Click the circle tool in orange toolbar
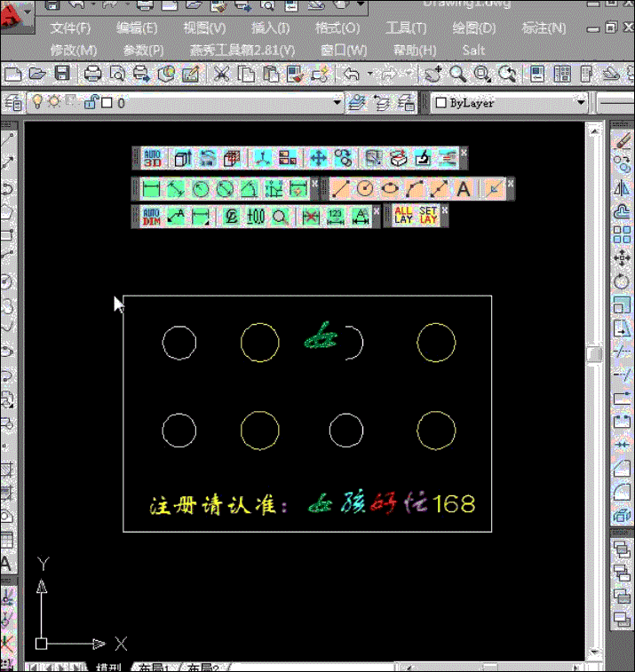 point(365,189)
